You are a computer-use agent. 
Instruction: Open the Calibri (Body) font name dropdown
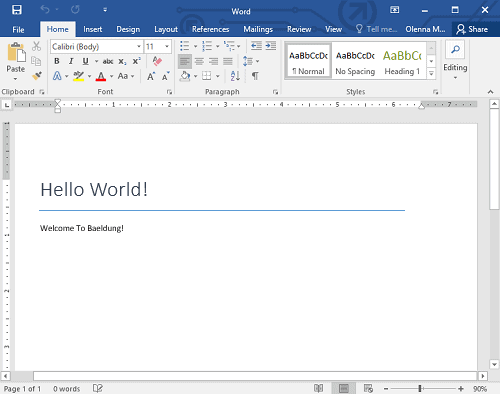point(139,46)
